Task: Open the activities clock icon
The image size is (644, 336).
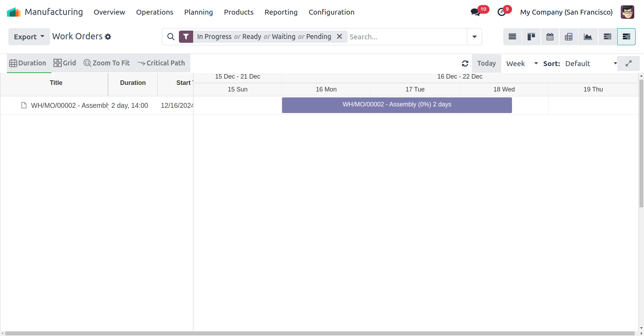Action: [x=502, y=12]
